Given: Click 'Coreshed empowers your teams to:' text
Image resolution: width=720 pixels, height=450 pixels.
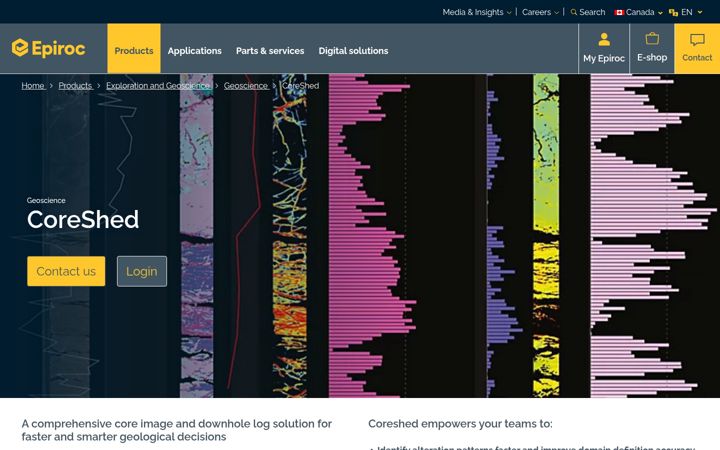Looking at the screenshot, I should click(x=461, y=424).
